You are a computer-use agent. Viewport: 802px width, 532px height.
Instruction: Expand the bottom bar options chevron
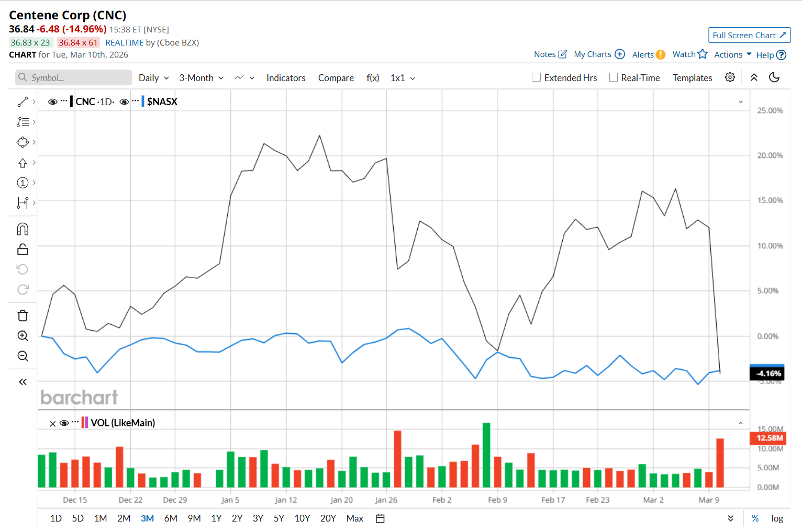click(x=730, y=518)
